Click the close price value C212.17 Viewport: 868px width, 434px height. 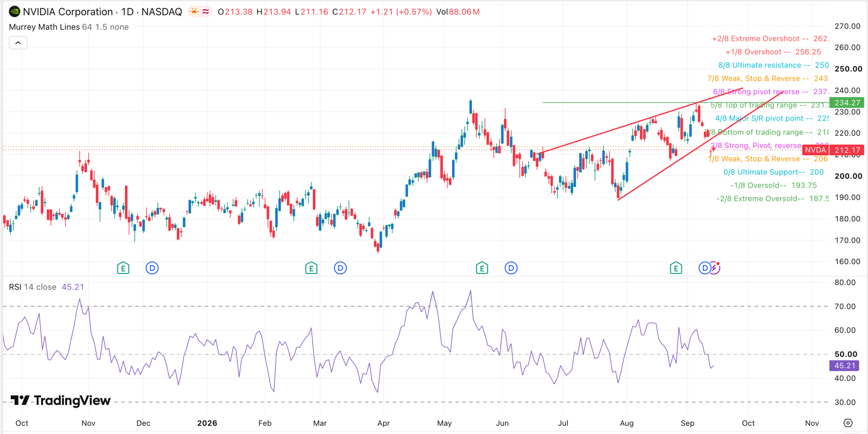coord(349,12)
